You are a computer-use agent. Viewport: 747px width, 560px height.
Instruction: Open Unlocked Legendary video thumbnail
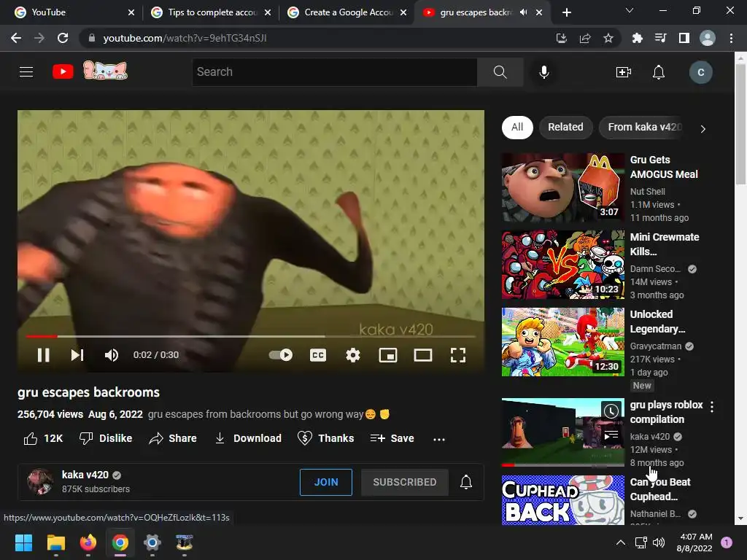pos(562,342)
